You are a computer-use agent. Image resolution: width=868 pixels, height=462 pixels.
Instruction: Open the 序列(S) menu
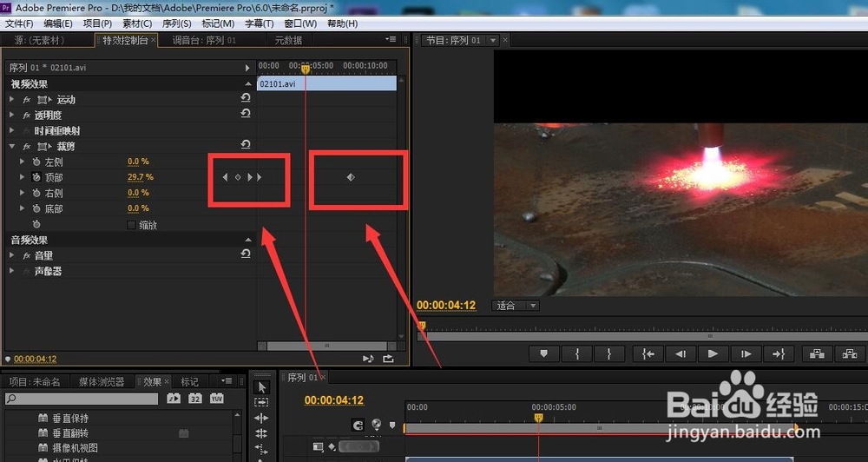pos(176,23)
